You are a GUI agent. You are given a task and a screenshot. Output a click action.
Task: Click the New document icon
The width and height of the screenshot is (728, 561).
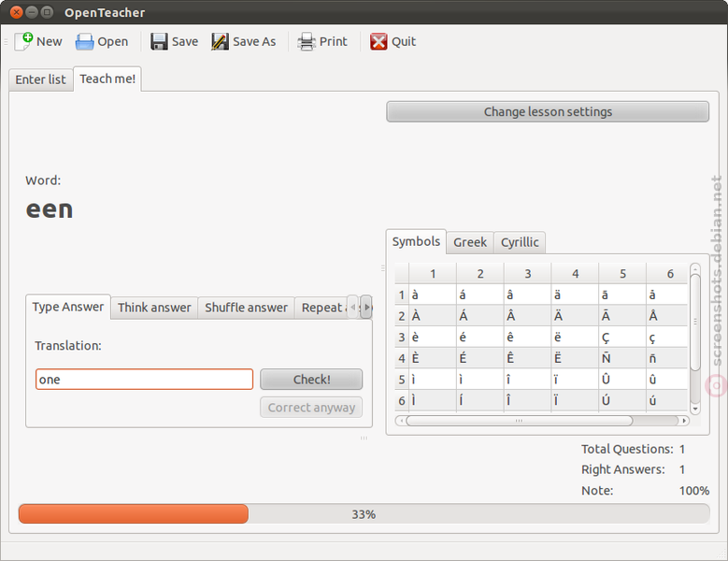coord(23,41)
